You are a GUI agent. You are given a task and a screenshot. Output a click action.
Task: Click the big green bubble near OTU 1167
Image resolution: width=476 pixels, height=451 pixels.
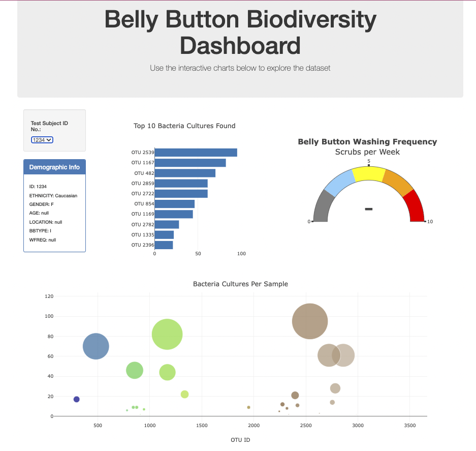(x=167, y=335)
